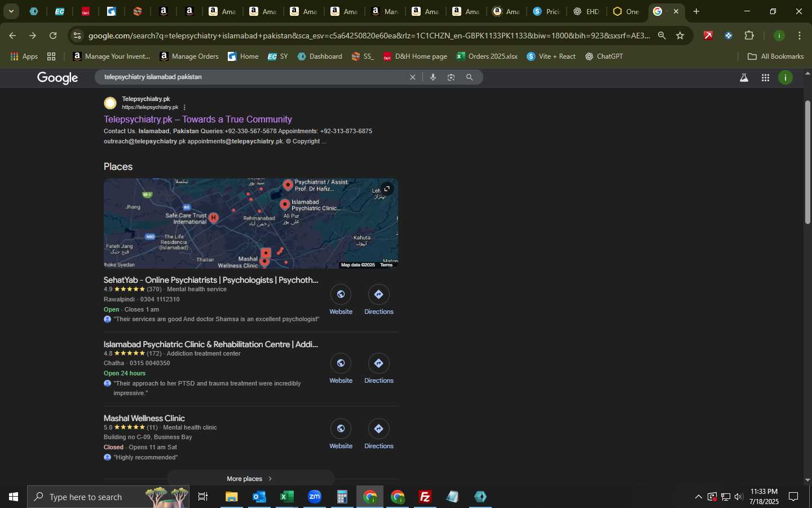Open a new browser tab
812x508 pixels.
[696, 11]
